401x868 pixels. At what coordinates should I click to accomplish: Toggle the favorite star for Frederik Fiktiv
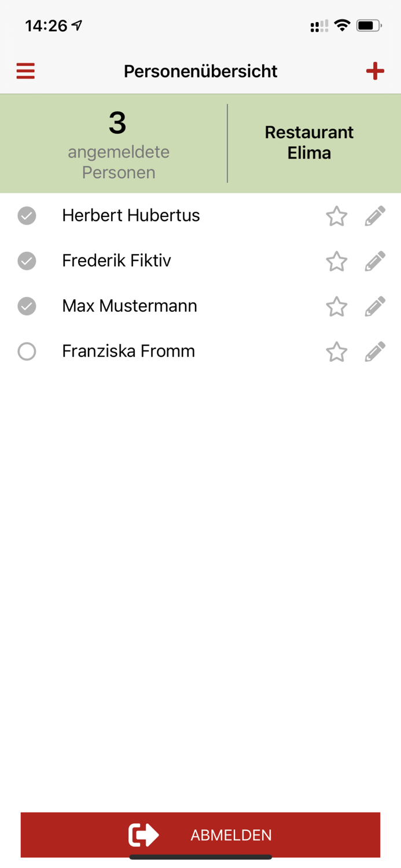(336, 262)
